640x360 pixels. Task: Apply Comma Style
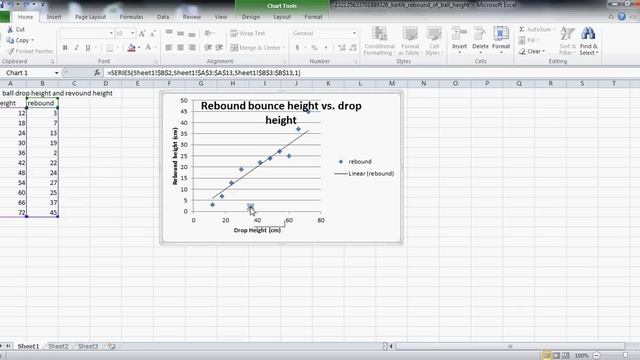coord(326,48)
